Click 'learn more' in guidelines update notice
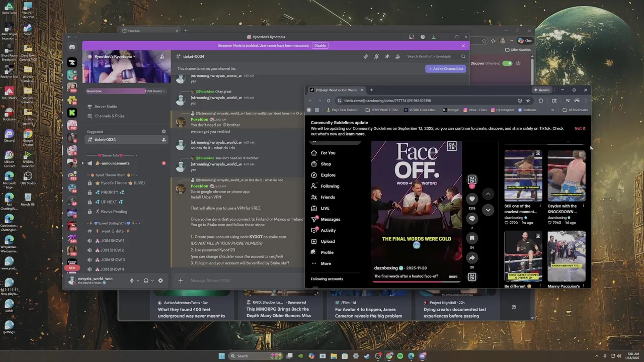The height and width of the screenshot is (362, 644). point(355,134)
